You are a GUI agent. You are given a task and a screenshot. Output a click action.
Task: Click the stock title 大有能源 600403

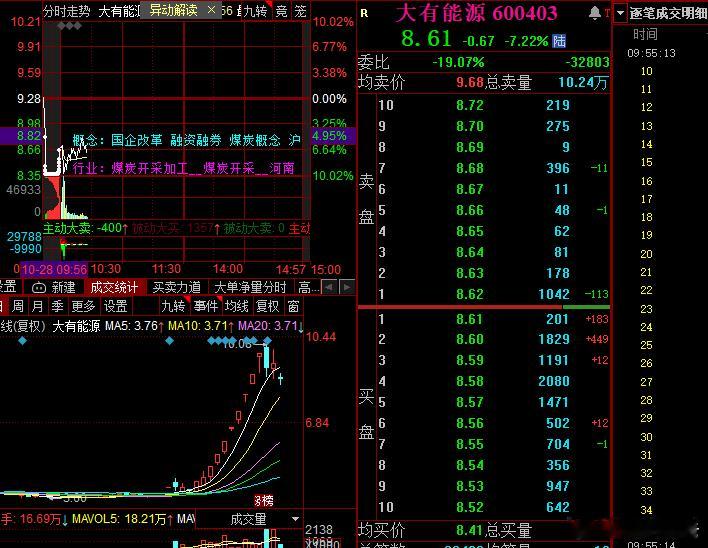pos(477,13)
